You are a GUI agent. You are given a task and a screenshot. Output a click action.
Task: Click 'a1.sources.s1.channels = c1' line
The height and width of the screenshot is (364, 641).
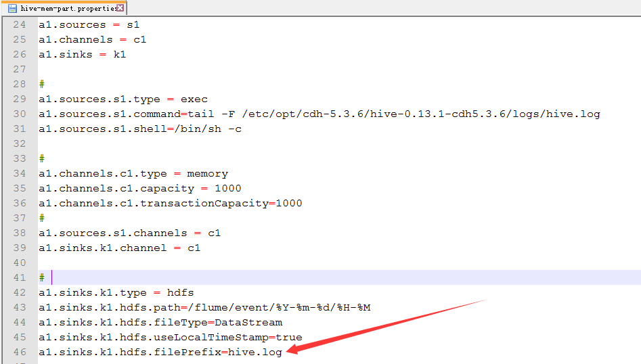pyautogui.click(x=129, y=233)
